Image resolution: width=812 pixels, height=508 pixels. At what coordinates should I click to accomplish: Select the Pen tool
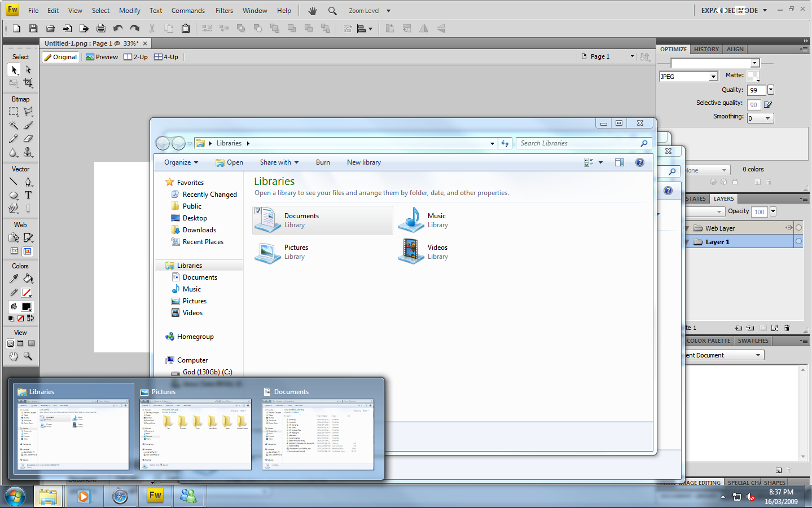(28, 182)
